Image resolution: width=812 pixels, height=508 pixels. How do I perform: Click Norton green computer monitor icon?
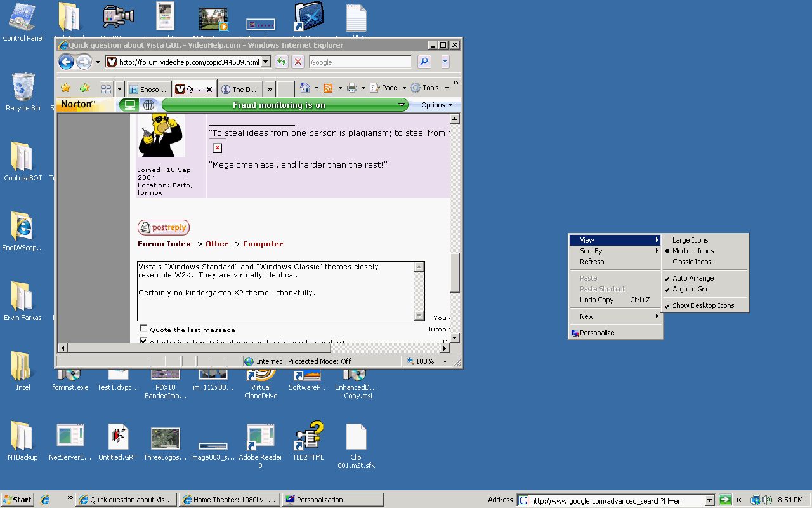[129, 105]
